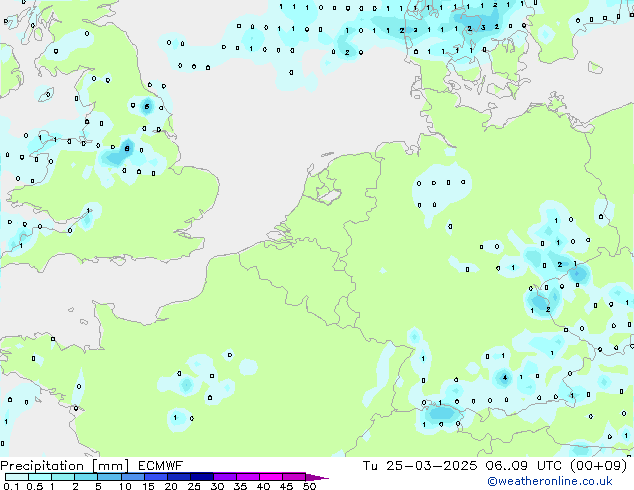The width and height of the screenshot is (634, 490).
Task: Click the '25' legend label
Action: coord(194,486)
